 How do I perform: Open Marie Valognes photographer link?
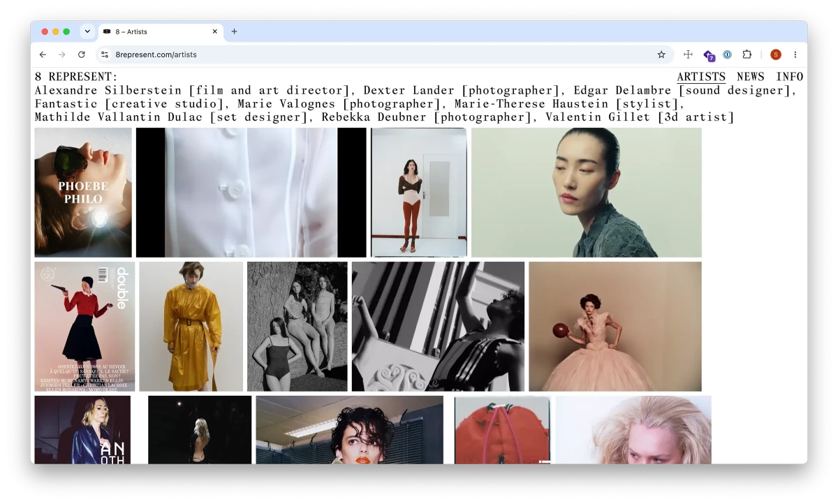point(339,104)
